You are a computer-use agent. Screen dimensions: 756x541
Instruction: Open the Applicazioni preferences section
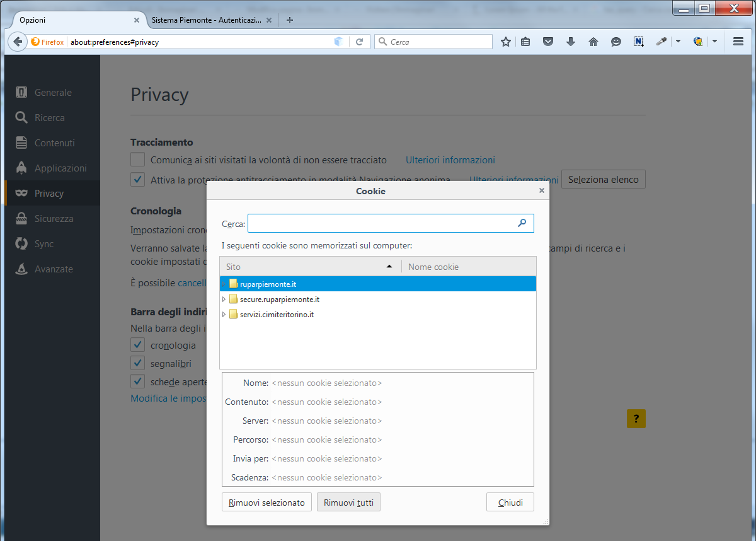tap(52, 168)
